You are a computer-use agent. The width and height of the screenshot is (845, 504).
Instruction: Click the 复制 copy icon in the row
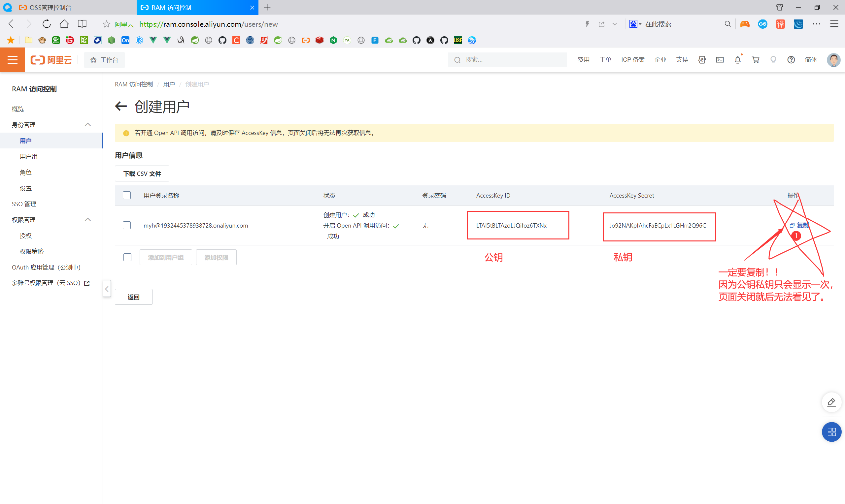pos(792,226)
